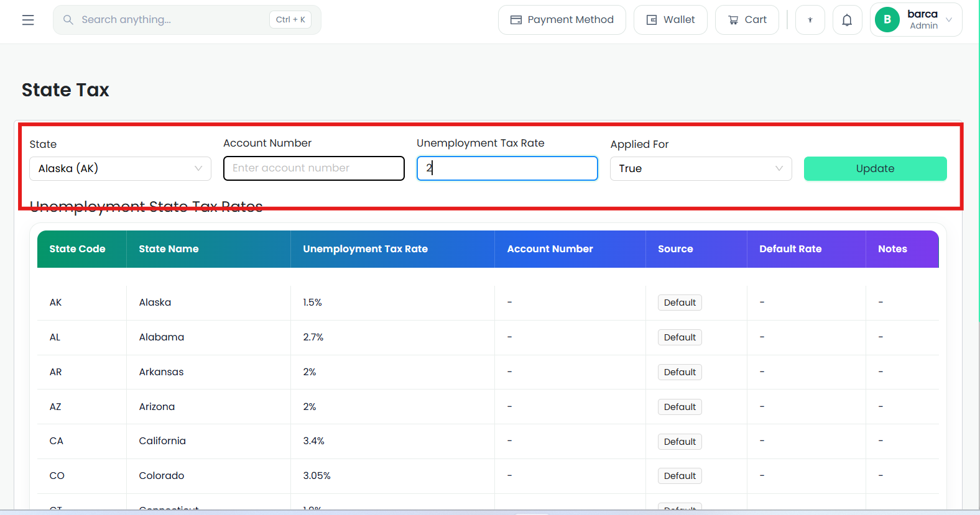
Task: Click the Default tag in Arizona row
Action: [x=680, y=407]
